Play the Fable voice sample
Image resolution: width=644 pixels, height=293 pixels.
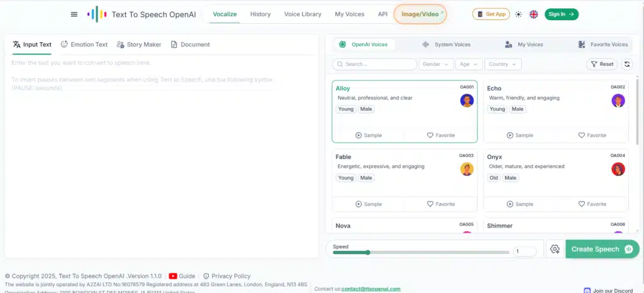[x=369, y=204]
